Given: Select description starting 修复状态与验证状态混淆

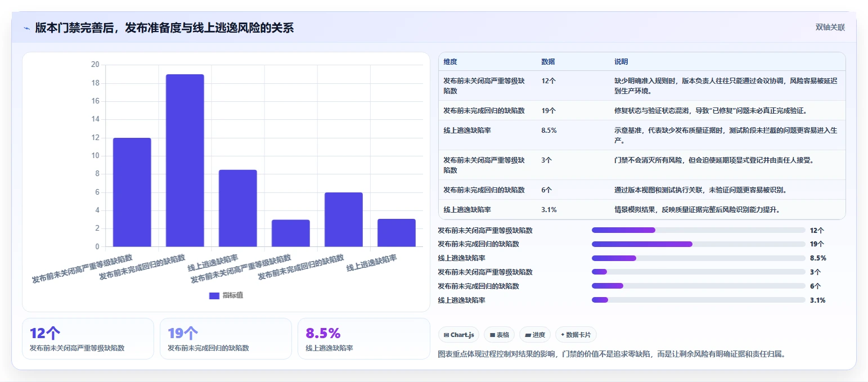Looking at the screenshot, I should click(x=711, y=111).
